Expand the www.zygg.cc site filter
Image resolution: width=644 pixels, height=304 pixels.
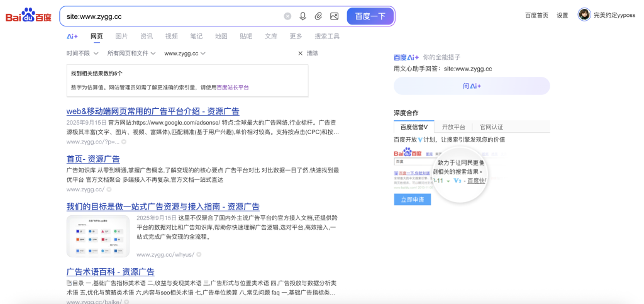[185, 53]
